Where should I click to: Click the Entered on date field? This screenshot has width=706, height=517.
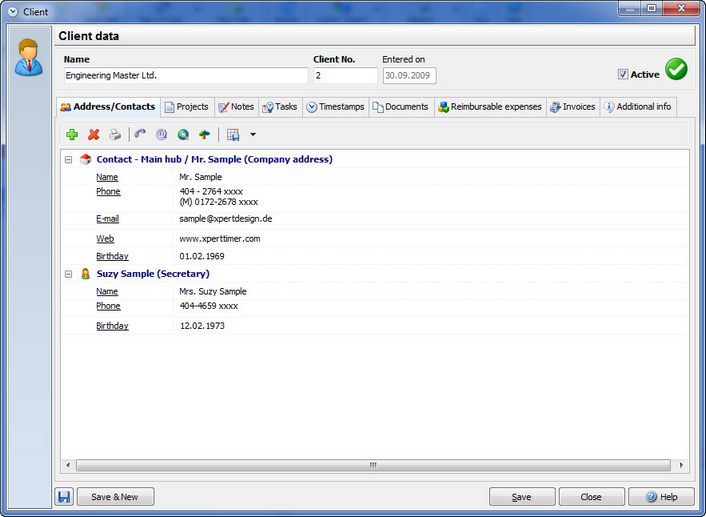pyautogui.click(x=409, y=76)
